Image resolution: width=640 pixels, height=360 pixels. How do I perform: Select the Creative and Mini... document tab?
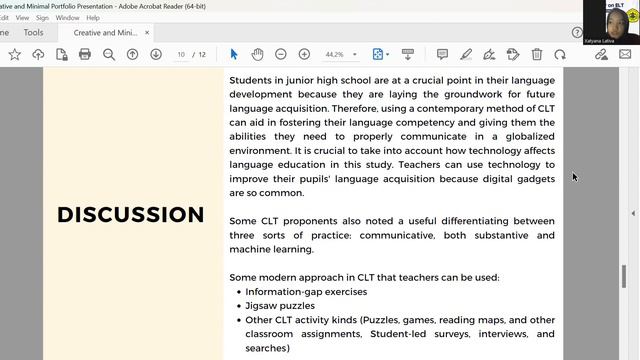[105, 33]
